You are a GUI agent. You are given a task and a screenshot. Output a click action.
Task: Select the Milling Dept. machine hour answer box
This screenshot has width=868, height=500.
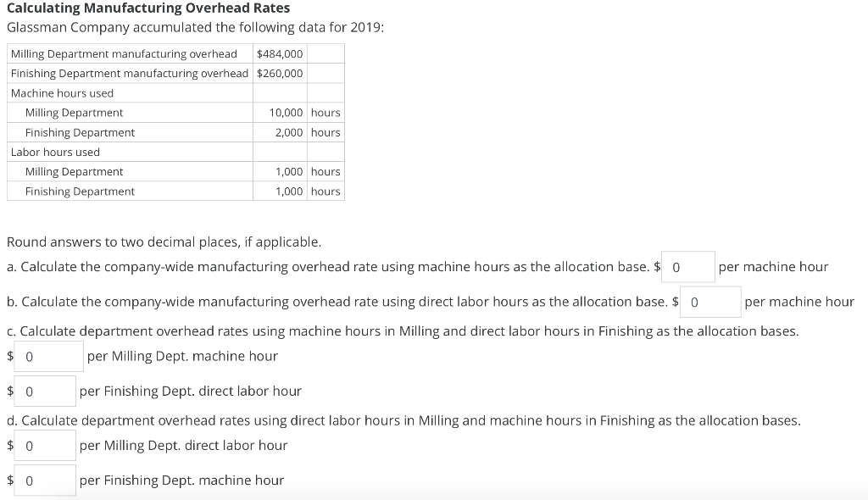48,355
